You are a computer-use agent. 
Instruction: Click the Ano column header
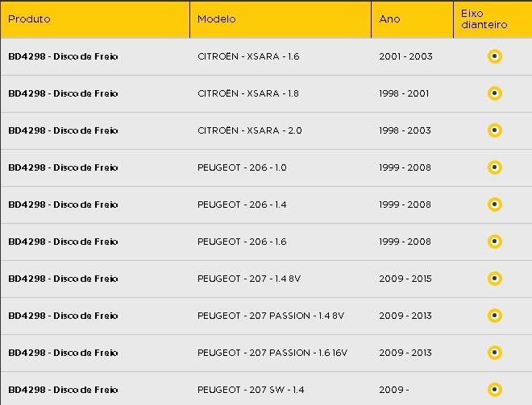point(389,19)
